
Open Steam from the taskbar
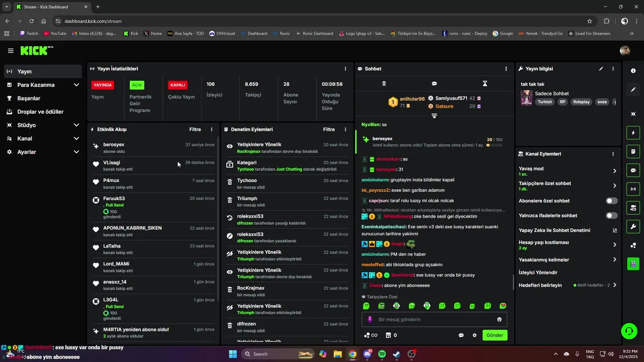pyautogui.click(x=396, y=354)
